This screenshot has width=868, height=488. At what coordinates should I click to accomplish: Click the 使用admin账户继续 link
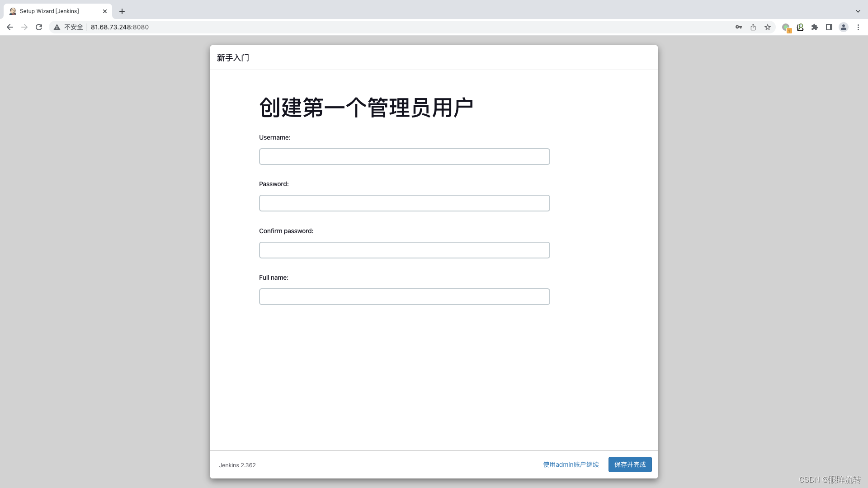tap(571, 465)
